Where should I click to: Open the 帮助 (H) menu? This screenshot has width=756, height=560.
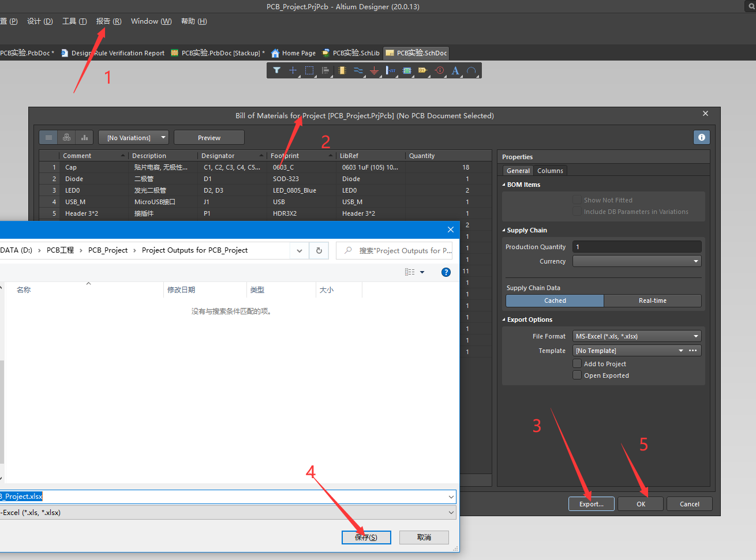(194, 21)
